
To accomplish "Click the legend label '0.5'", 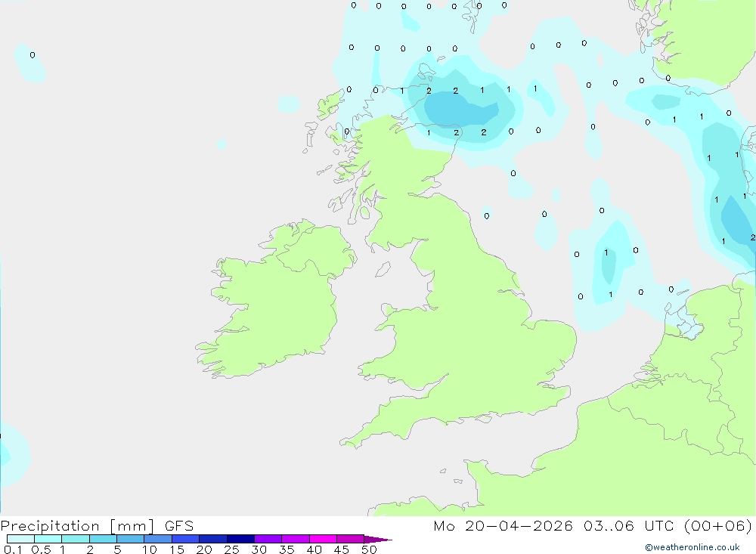I will 41,549.
